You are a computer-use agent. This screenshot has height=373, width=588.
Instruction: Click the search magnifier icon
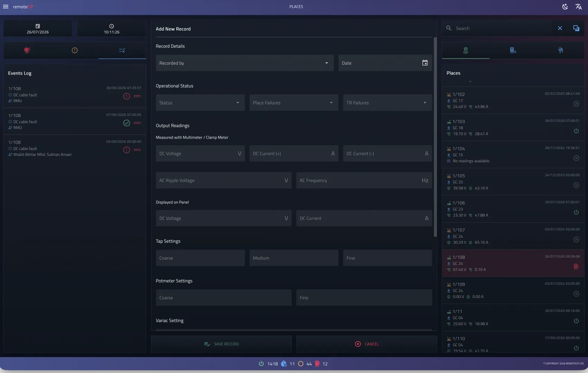pos(449,28)
